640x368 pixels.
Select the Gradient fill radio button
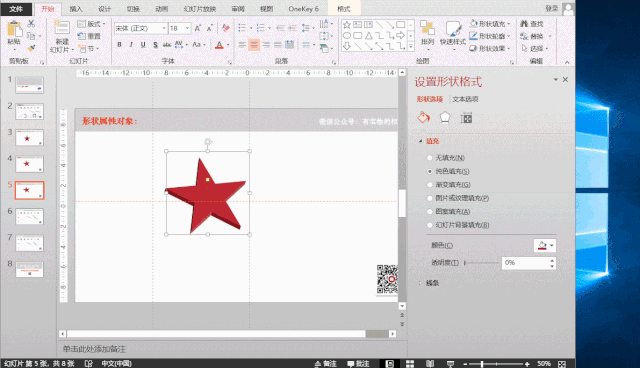429,185
